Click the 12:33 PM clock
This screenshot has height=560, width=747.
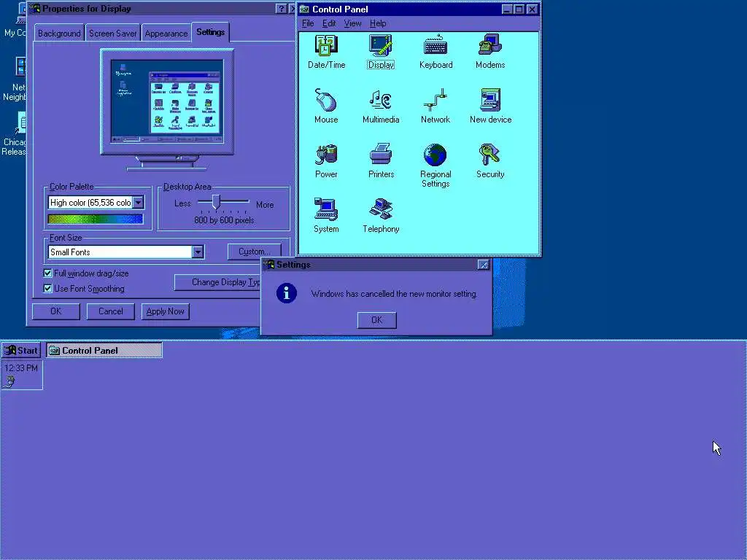tap(21, 368)
